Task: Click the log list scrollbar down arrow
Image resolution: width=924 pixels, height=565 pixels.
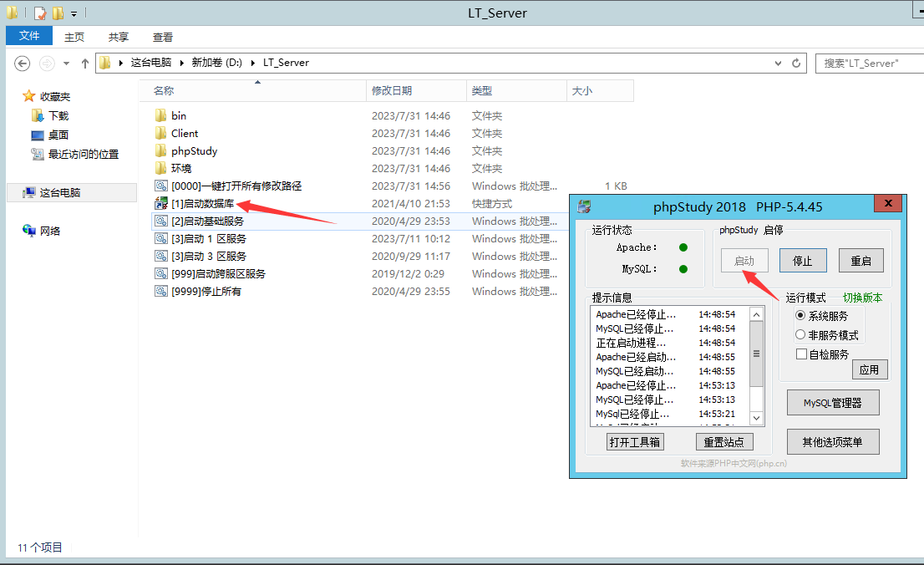Action: point(757,418)
